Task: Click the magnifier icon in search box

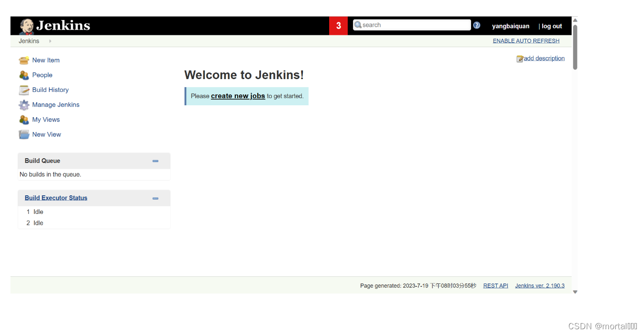Action: (358, 25)
